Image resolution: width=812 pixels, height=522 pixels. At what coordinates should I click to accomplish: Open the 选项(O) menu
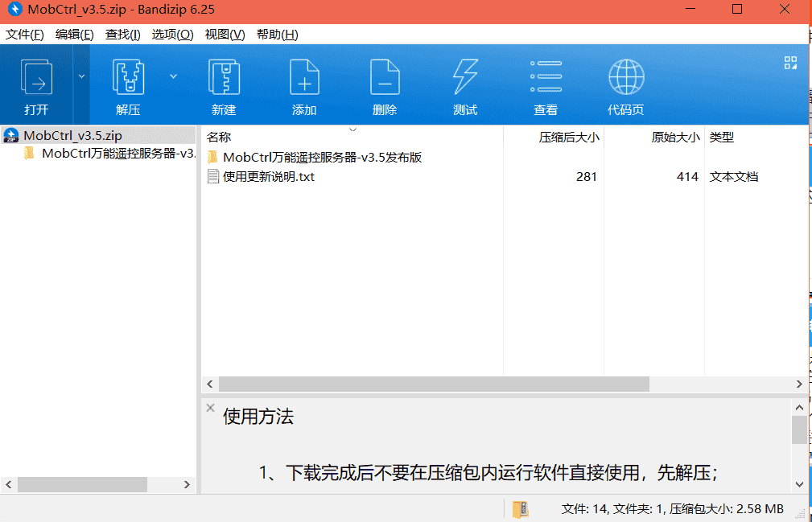click(x=172, y=35)
